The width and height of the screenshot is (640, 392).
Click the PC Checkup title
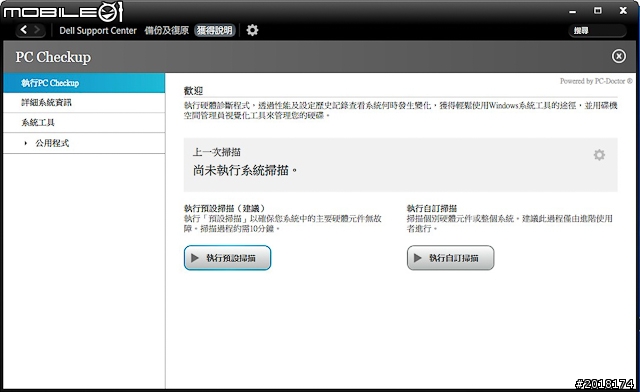[x=53, y=57]
